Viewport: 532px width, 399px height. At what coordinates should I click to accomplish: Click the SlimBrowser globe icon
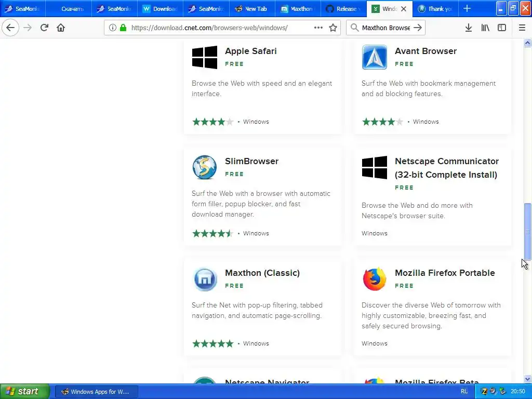205,167
